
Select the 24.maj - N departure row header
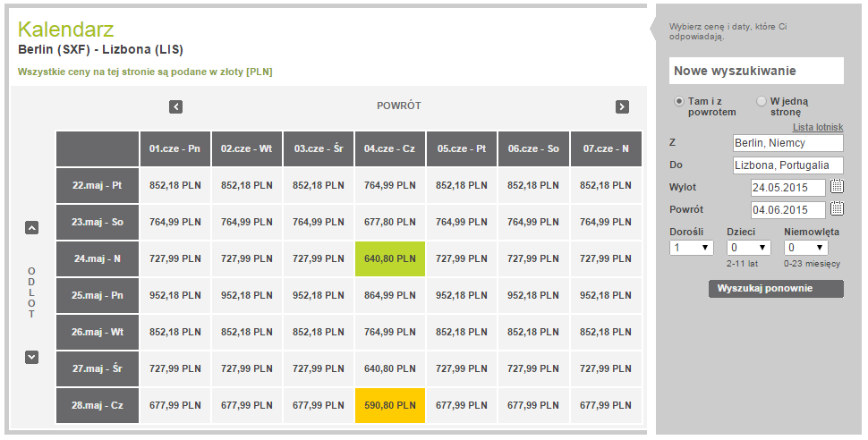coord(98,258)
